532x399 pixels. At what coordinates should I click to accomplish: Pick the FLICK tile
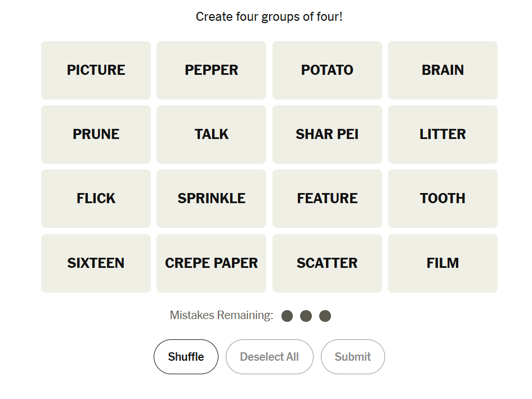pyautogui.click(x=96, y=199)
